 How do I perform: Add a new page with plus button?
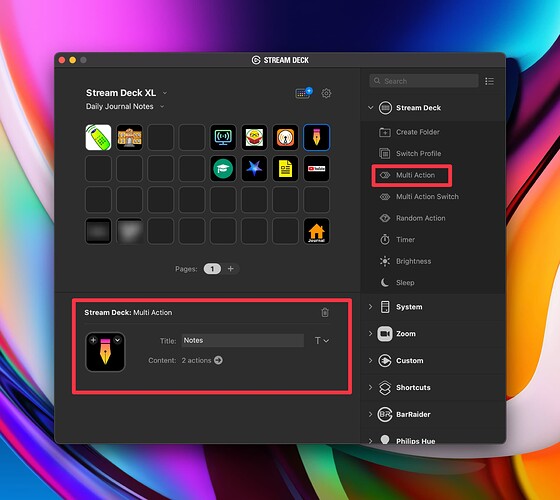click(x=231, y=269)
